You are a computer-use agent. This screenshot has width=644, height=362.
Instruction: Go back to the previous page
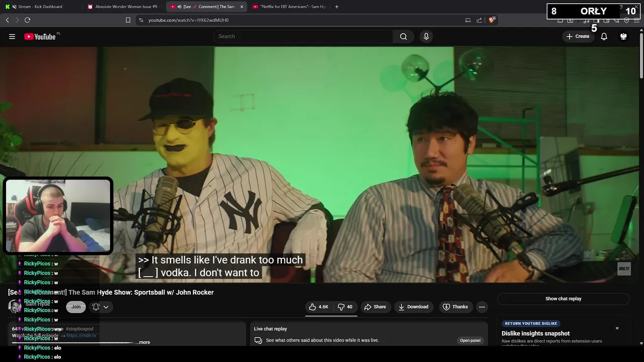7,20
